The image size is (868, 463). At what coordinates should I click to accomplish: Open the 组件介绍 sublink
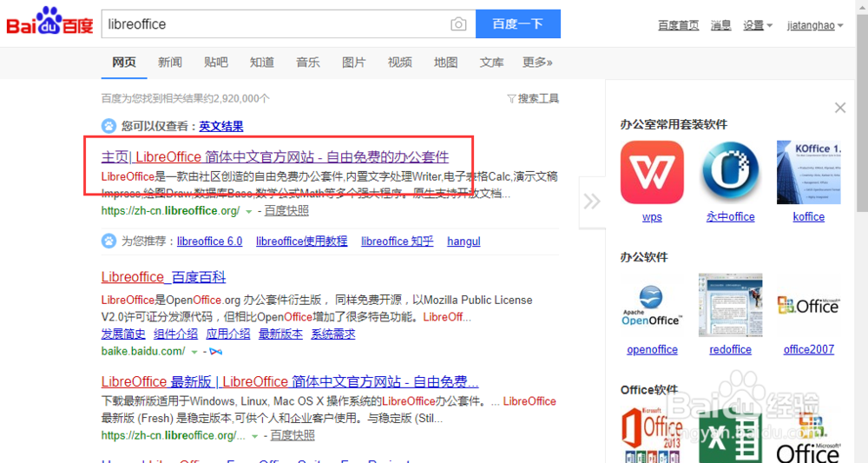[x=175, y=334]
